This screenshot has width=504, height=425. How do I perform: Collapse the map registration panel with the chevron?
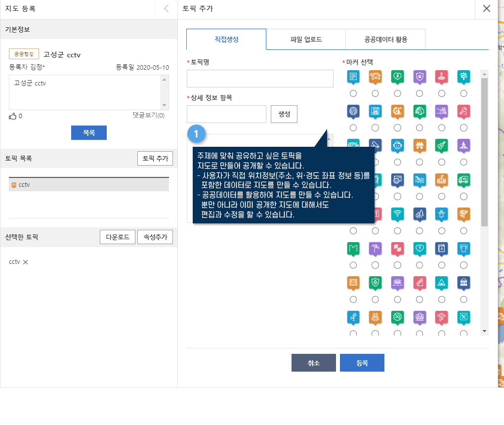[x=167, y=8]
